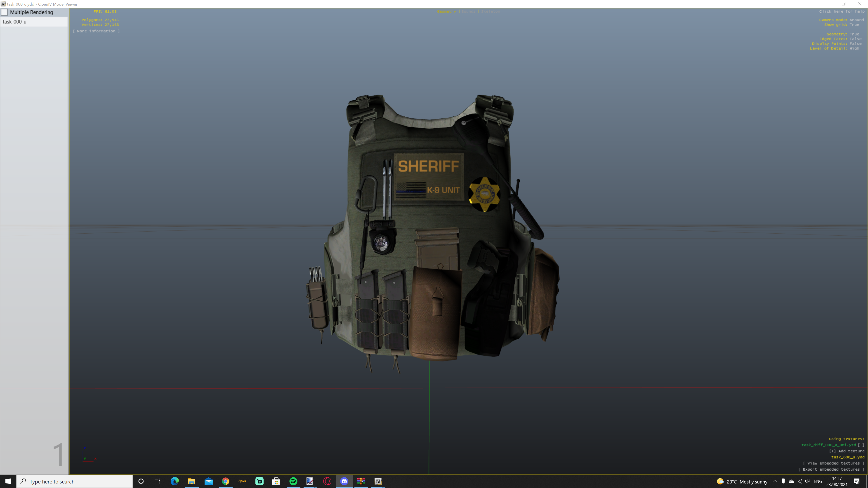Open the OpenIV icon in the taskbar
Image resolution: width=868 pixels, height=488 pixels.
pyautogui.click(x=378, y=481)
